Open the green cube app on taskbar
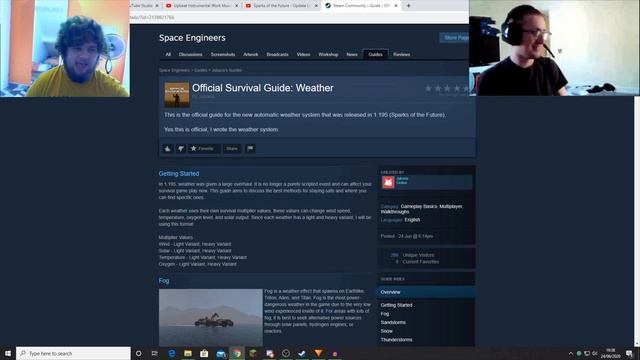The image size is (640, 360). point(253,353)
